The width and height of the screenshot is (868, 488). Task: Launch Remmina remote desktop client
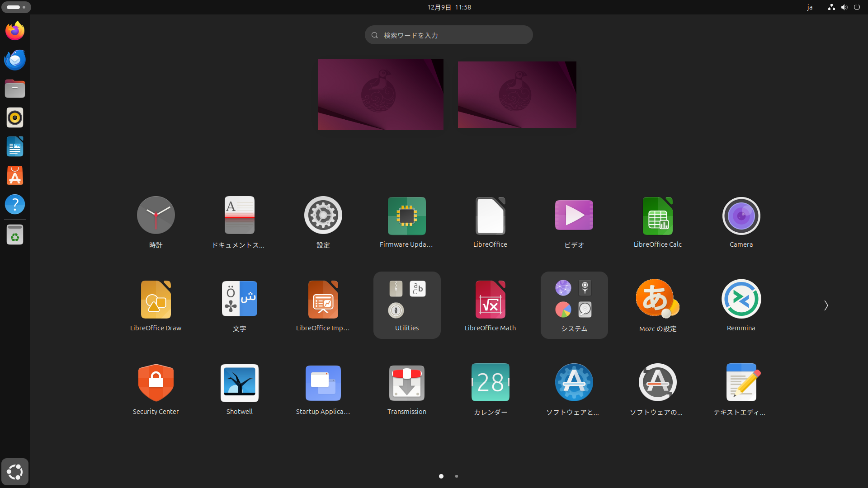741,299
